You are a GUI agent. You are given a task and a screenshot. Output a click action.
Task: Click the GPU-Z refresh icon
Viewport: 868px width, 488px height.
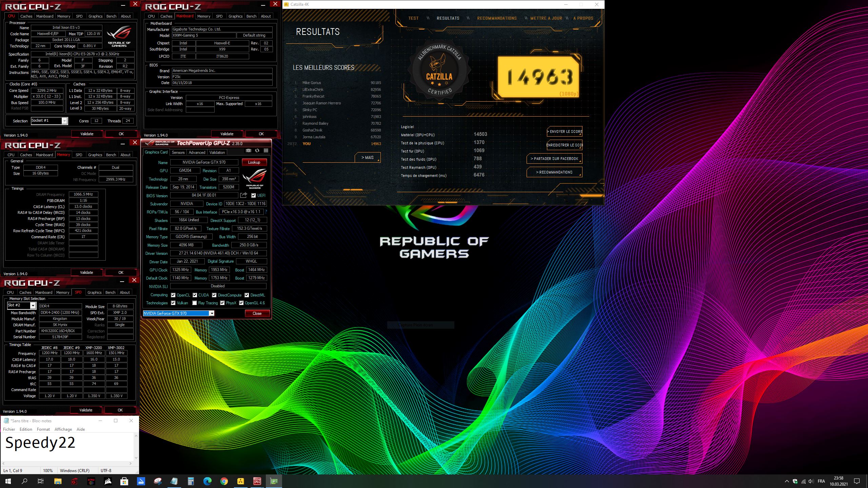[257, 151]
